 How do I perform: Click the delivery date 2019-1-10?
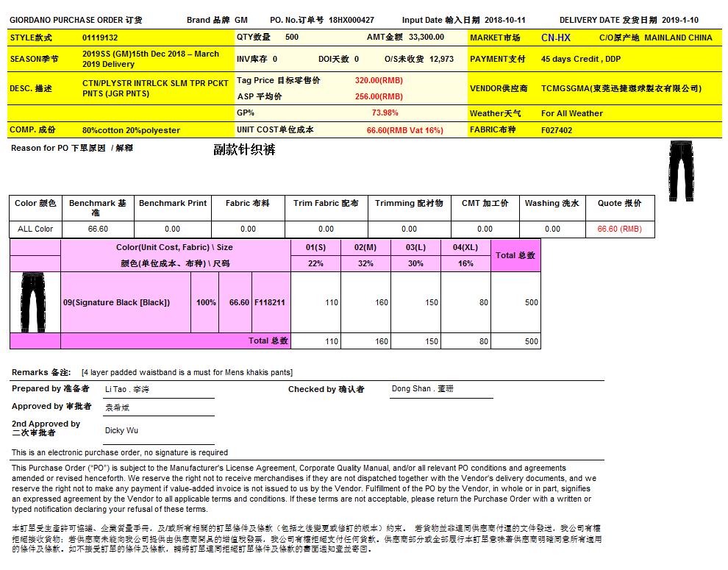[x=680, y=20]
